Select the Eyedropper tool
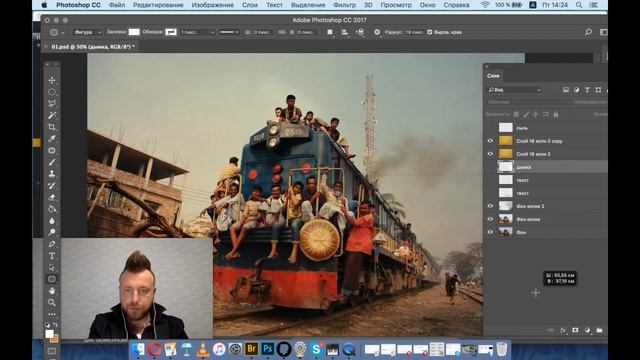The image size is (640, 360). (x=52, y=139)
